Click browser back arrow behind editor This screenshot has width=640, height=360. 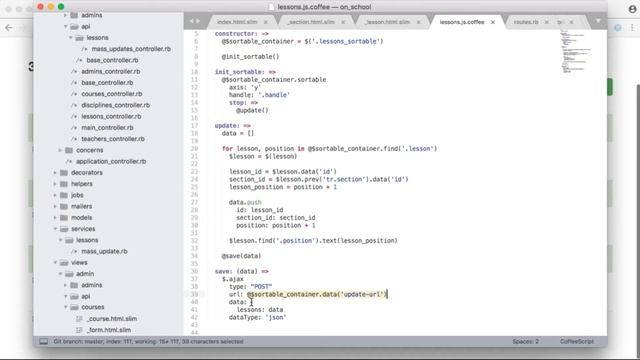9,28
